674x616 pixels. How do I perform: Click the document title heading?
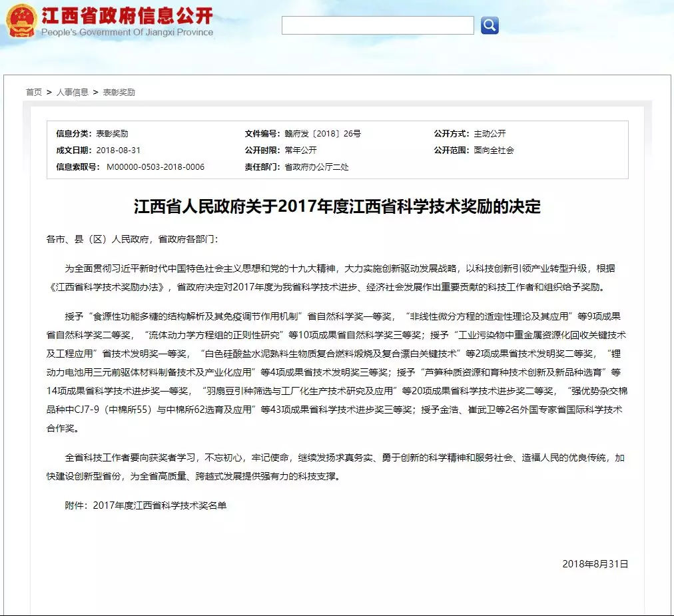[x=337, y=206]
